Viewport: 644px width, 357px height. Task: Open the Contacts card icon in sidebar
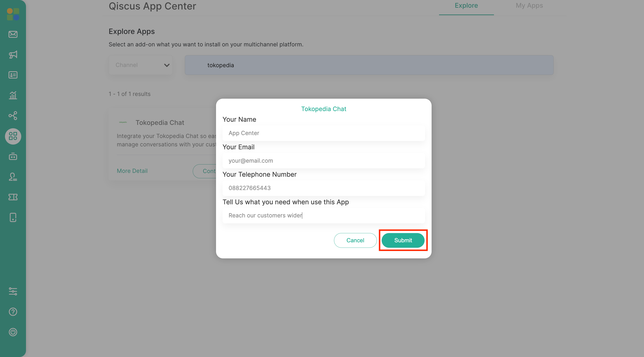pyautogui.click(x=13, y=75)
